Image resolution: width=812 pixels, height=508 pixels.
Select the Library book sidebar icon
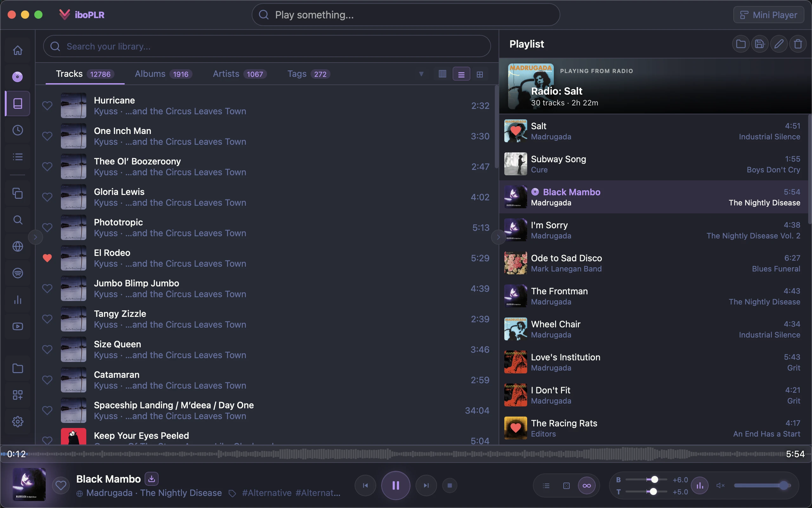coord(17,104)
